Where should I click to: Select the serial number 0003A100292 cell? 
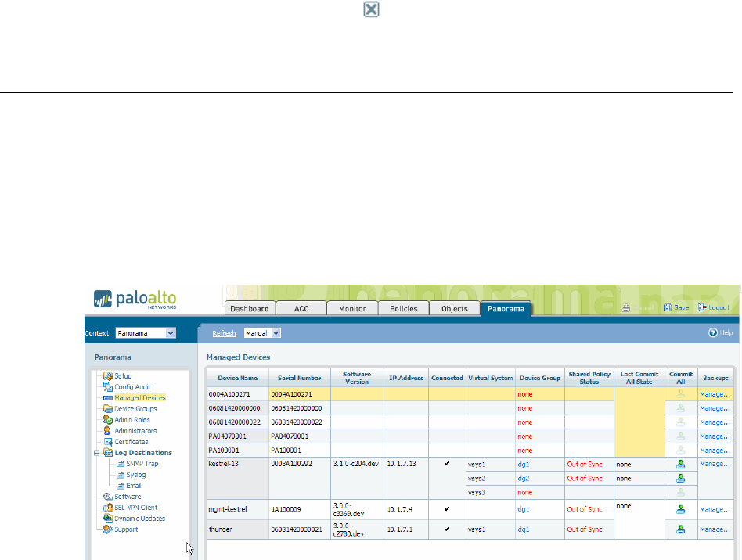point(300,478)
